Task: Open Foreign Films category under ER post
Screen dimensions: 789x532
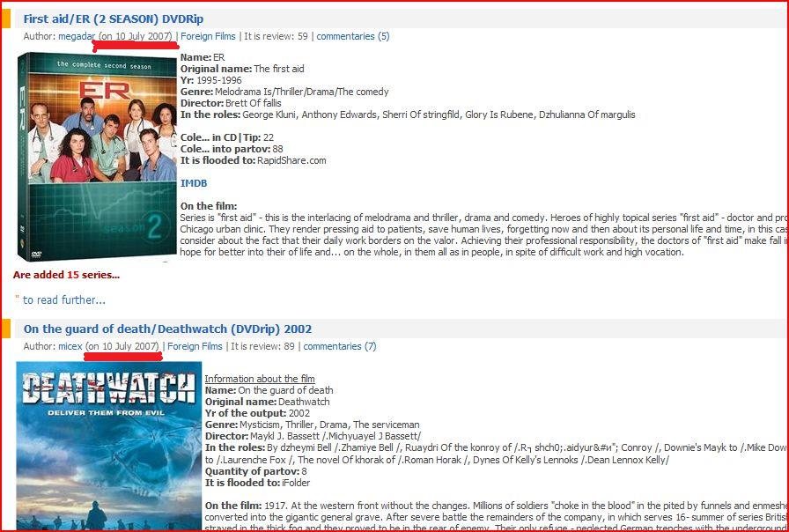Action: 208,36
